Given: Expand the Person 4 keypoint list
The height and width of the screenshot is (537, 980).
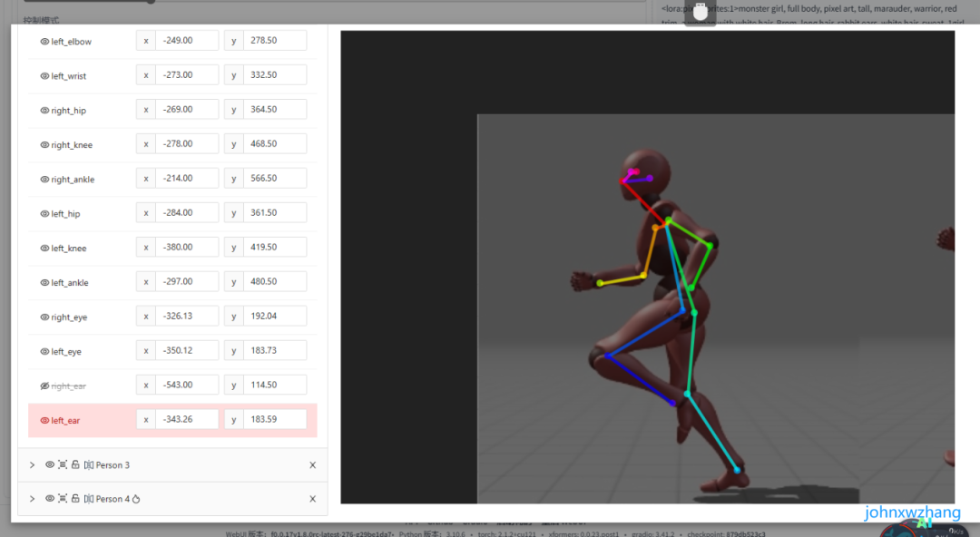Looking at the screenshot, I should pyautogui.click(x=32, y=499).
